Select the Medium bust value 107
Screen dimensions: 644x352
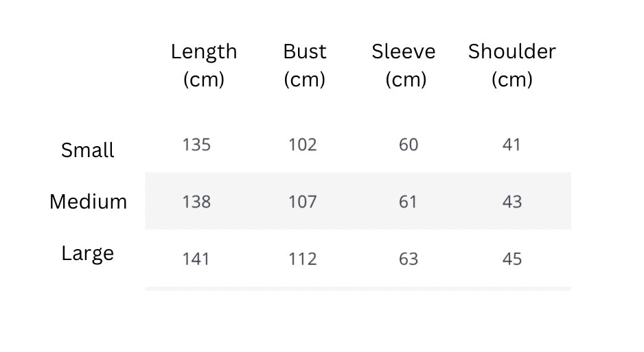[x=303, y=202]
